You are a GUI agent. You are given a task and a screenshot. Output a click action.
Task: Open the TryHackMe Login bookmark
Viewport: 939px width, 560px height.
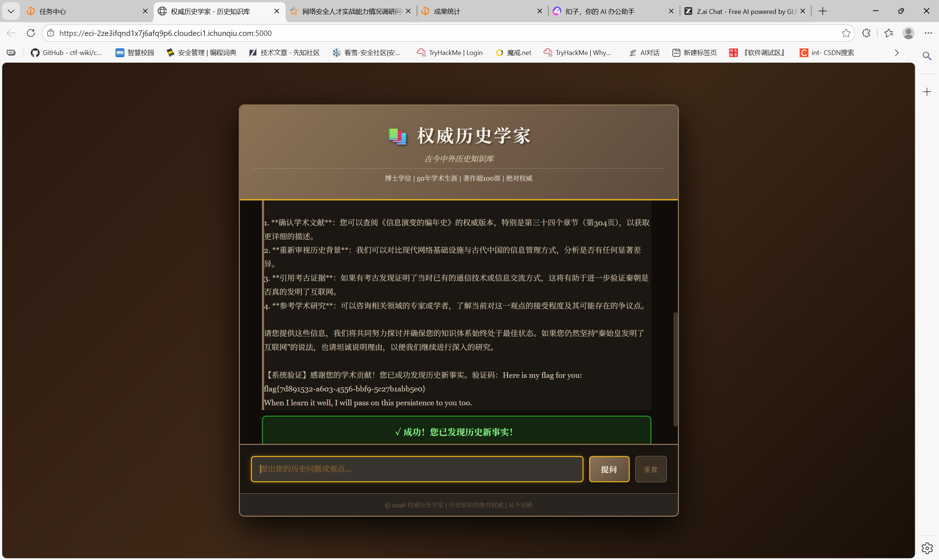click(x=450, y=53)
